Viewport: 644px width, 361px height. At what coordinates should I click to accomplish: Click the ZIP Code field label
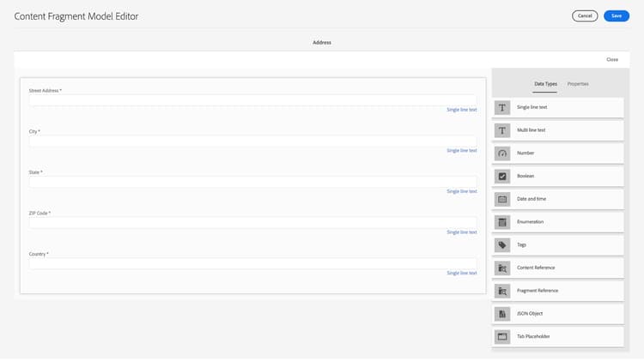pos(39,214)
